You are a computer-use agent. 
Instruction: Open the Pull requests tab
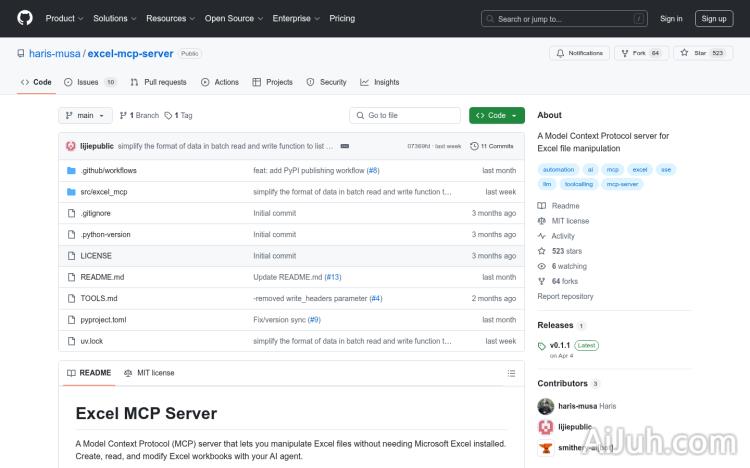(158, 82)
